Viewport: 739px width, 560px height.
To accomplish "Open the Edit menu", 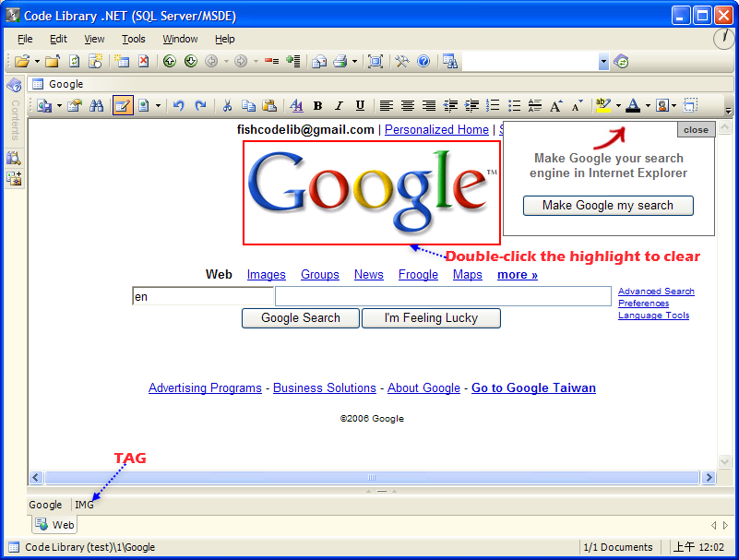I will point(58,39).
